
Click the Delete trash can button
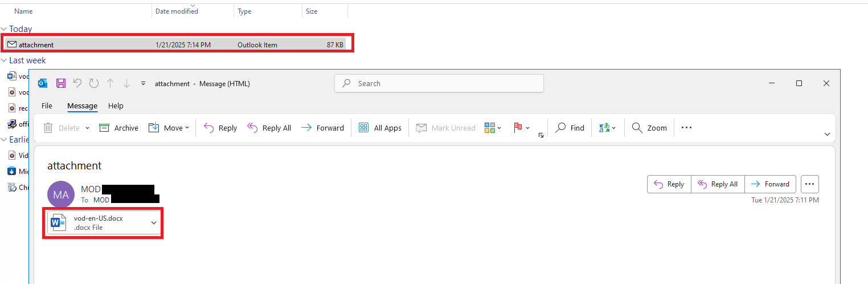tap(62, 128)
